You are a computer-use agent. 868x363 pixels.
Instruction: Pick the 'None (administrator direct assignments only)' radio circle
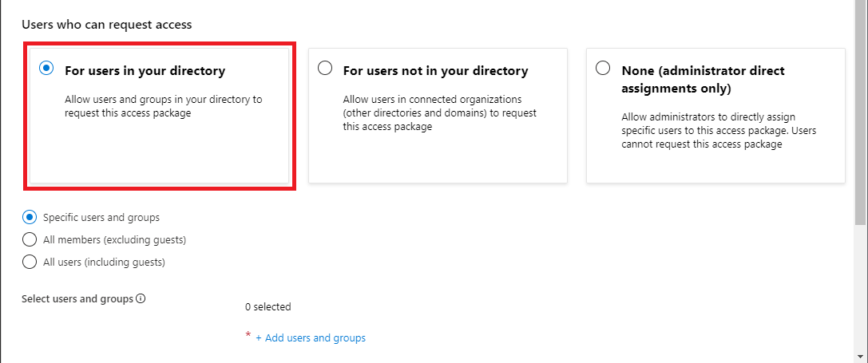603,69
